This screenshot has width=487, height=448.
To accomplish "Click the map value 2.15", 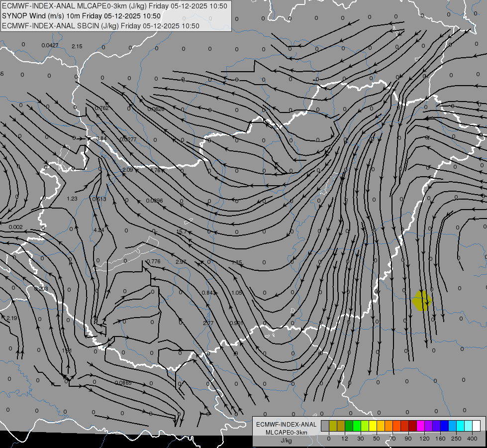I will click(x=77, y=46).
